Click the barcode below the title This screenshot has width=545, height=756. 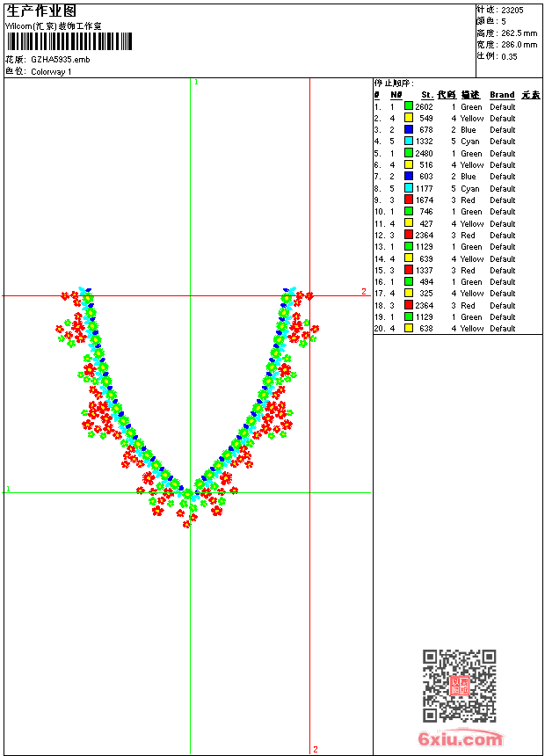tap(69, 41)
